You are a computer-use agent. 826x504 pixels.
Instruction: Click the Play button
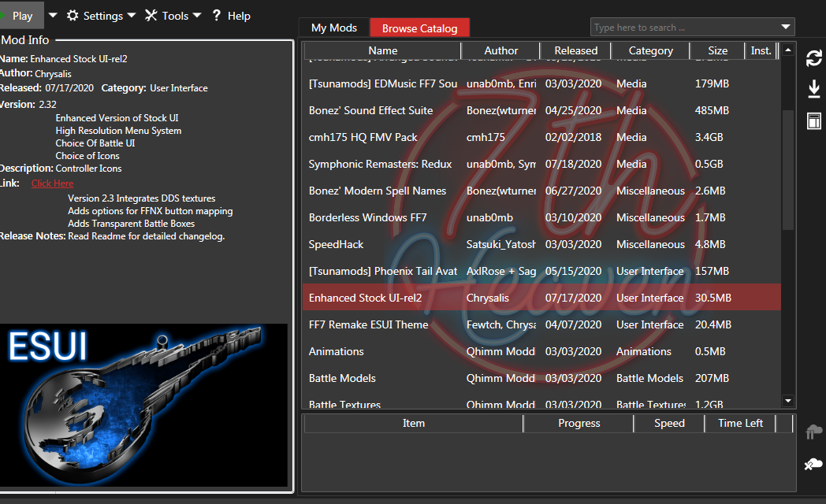[x=21, y=16]
